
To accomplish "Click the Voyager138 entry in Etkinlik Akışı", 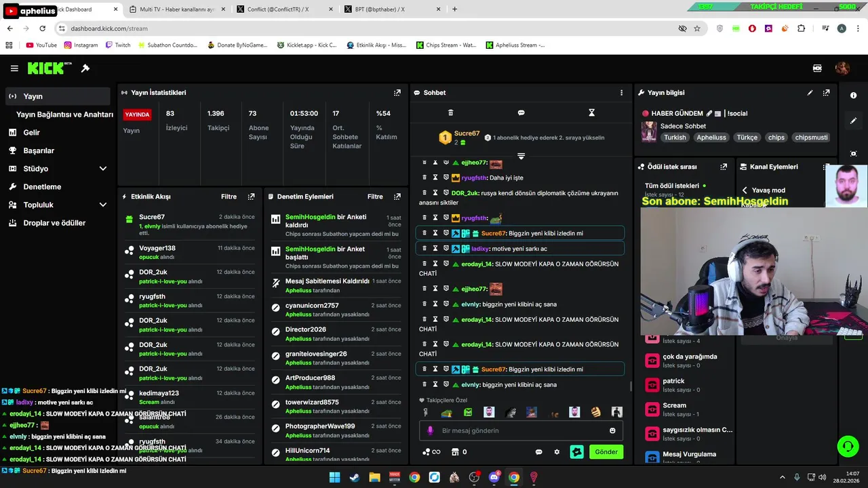I will coord(189,251).
